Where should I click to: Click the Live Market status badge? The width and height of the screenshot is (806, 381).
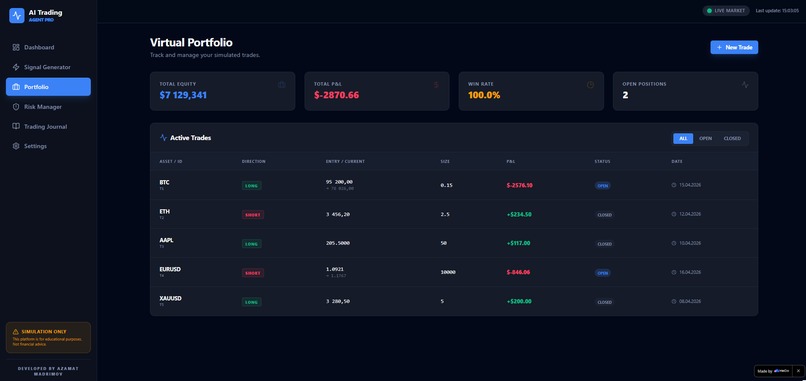(726, 10)
